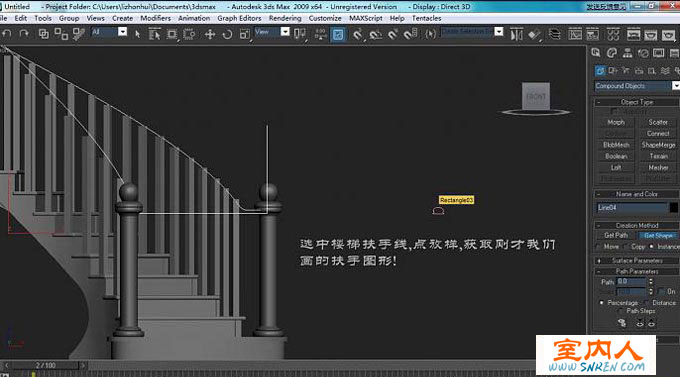Expand the Surface Parameters rollout
Screen dimensions: 680x377
(x=637, y=260)
